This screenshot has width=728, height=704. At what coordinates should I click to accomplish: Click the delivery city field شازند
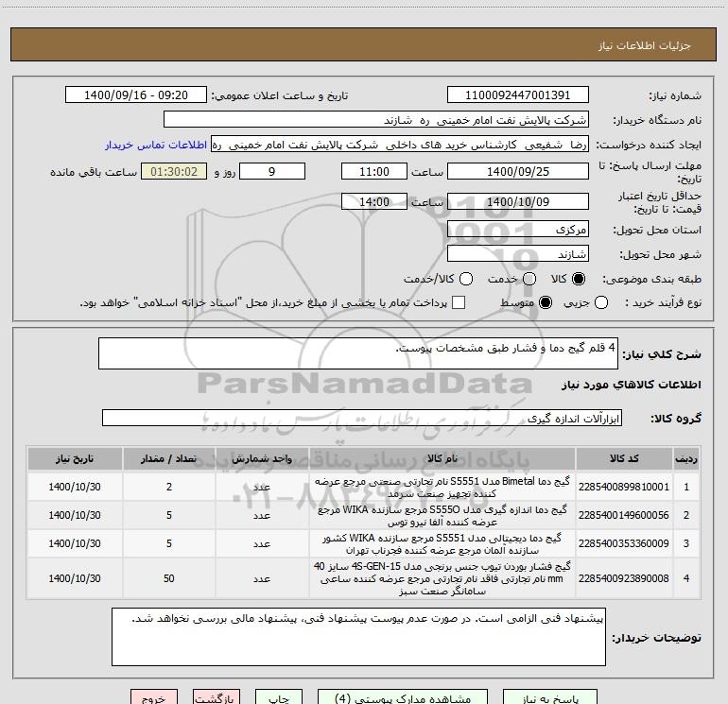tap(518, 253)
